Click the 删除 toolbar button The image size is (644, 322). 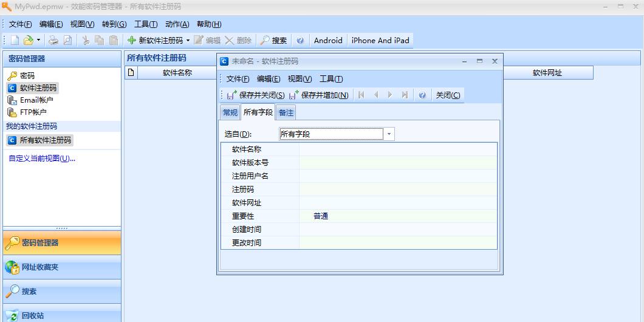click(239, 40)
